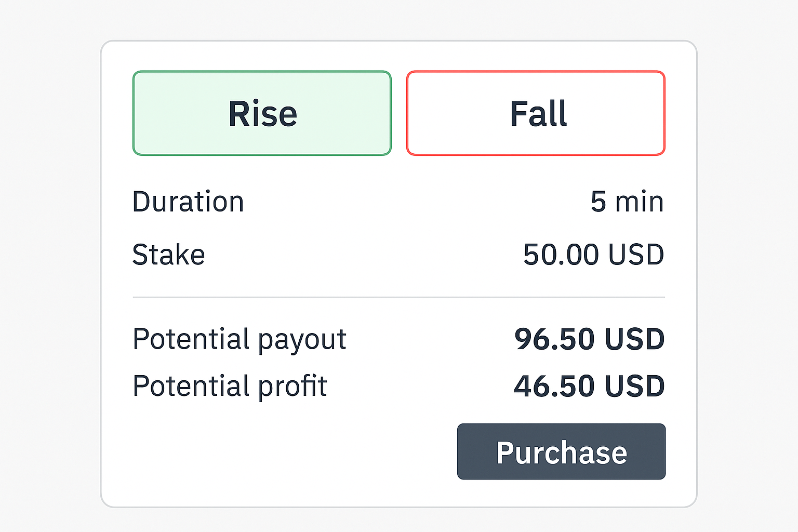This screenshot has width=798, height=532.
Task: Toggle the green Rise selection
Action: [x=262, y=113]
